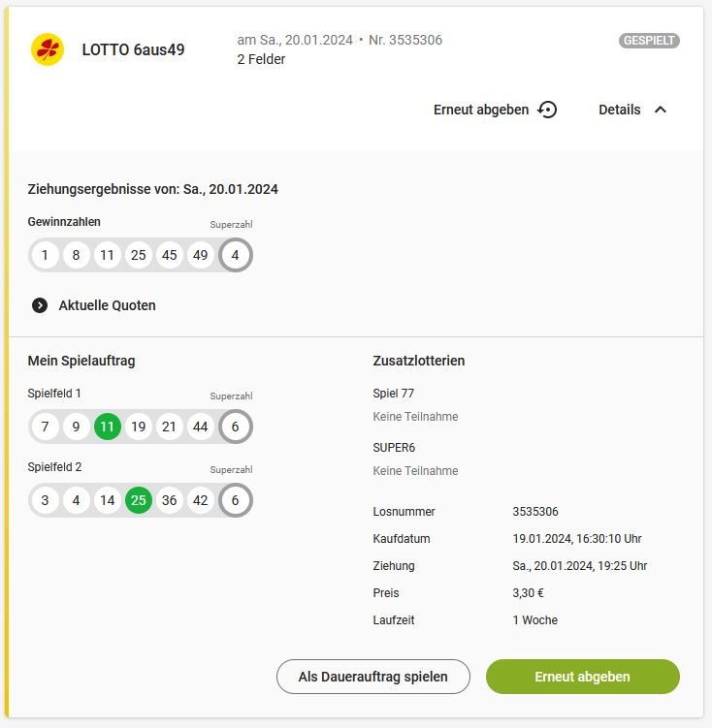Click Superzahl 6 ball in Spielfeld 1
Screen dimensions: 712x728
tap(236, 427)
